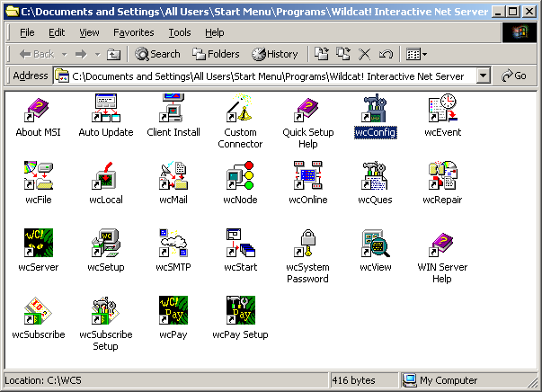Viewport: 542px width, 392px height.
Task: Open the History pane
Action: (274, 54)
